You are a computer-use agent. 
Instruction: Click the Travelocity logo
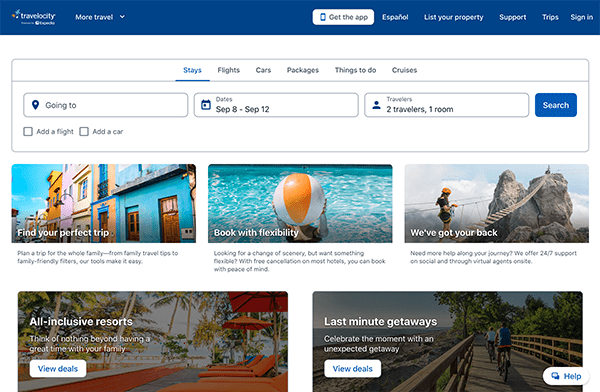(34, 17)
